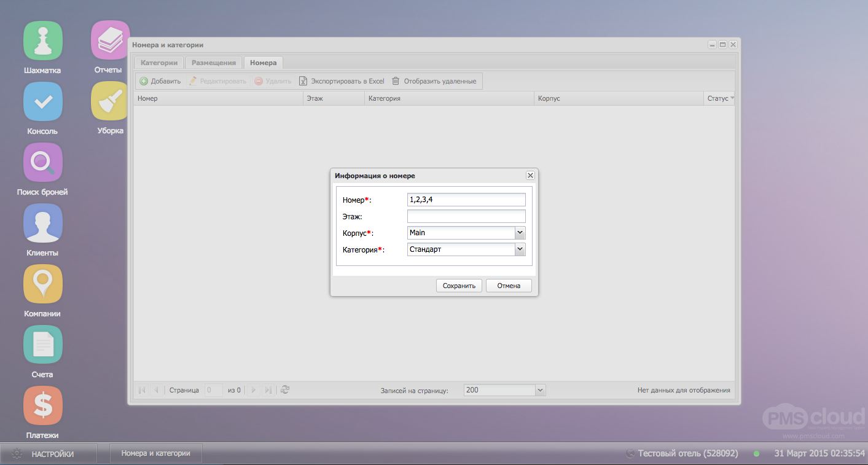Open the Уборка broom icon
Viewport: 868px width, 465px height.
[x=110, y=101]
